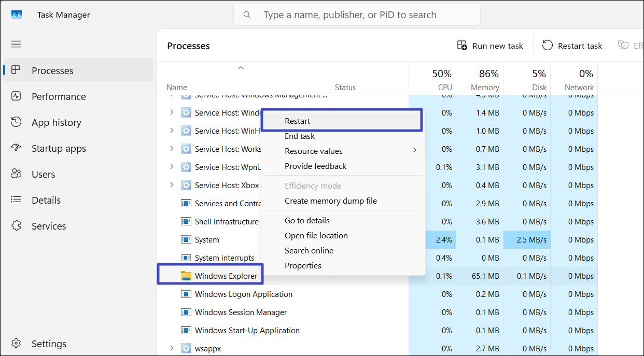The image size is (644, 356).
Task: Select the Users section icon
Action: click(17, 174)
